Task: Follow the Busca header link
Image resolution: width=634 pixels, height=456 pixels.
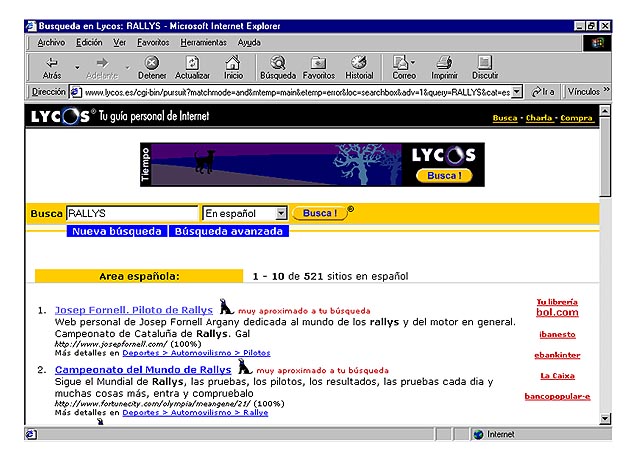Action: pos(505,118)
